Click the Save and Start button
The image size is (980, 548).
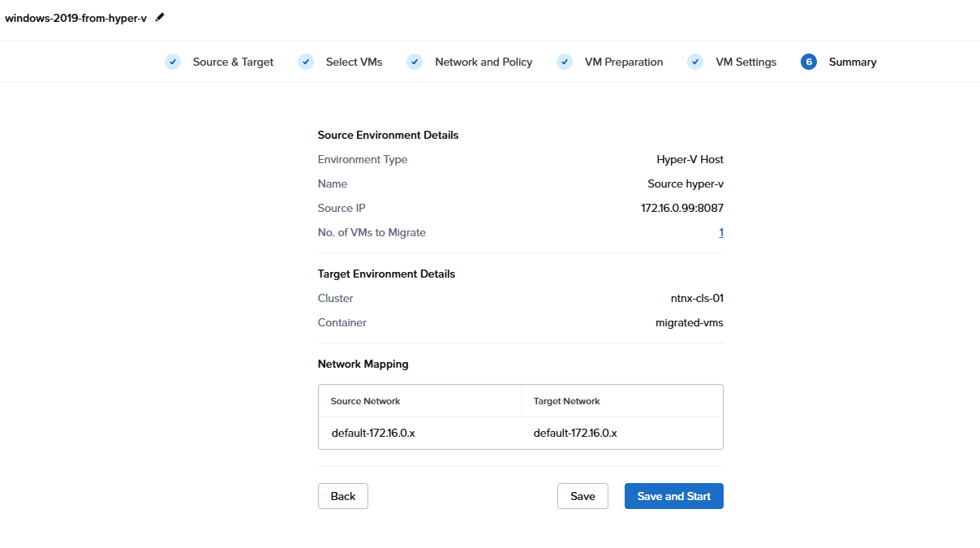coord(673,496)
